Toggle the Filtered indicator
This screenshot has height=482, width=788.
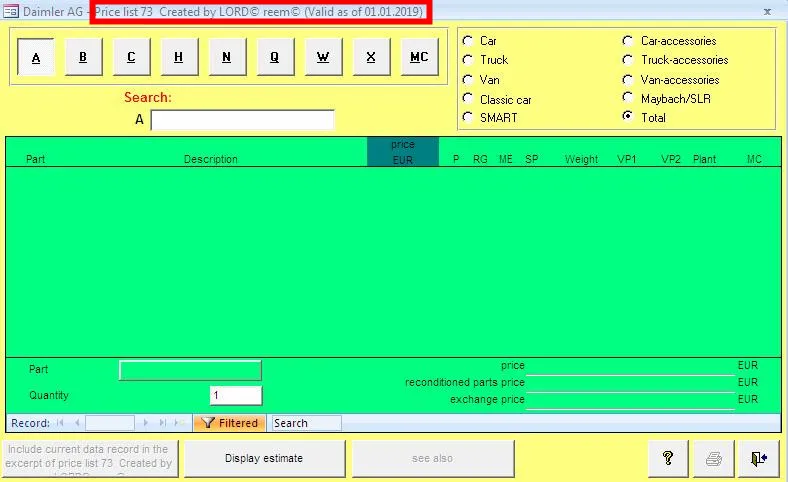pyautogui.click(x=229, y=423)
